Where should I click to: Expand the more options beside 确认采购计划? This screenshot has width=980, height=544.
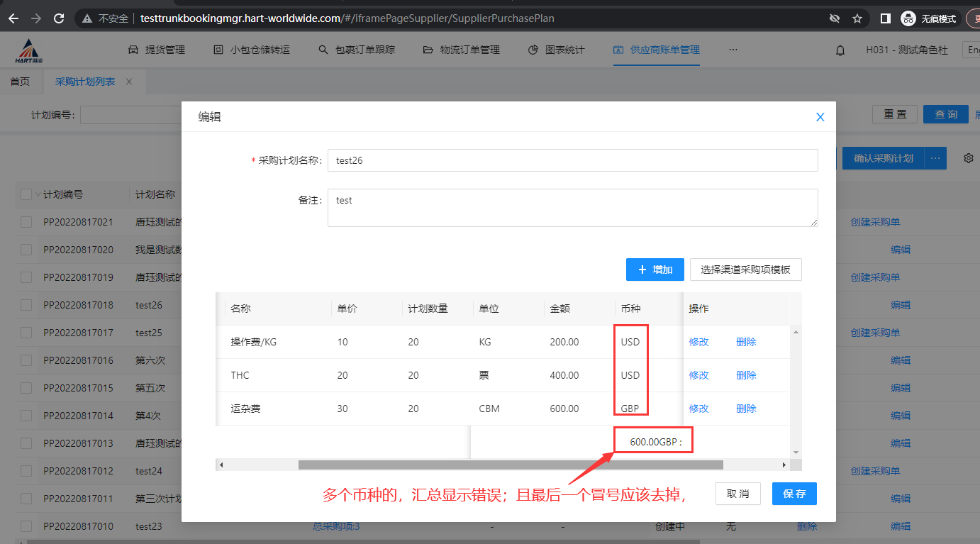935,158
